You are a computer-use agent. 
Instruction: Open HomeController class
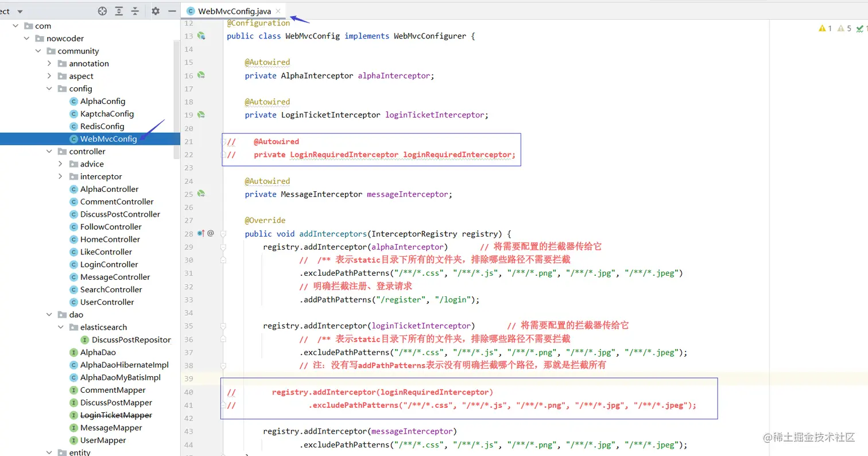(110, 239)
